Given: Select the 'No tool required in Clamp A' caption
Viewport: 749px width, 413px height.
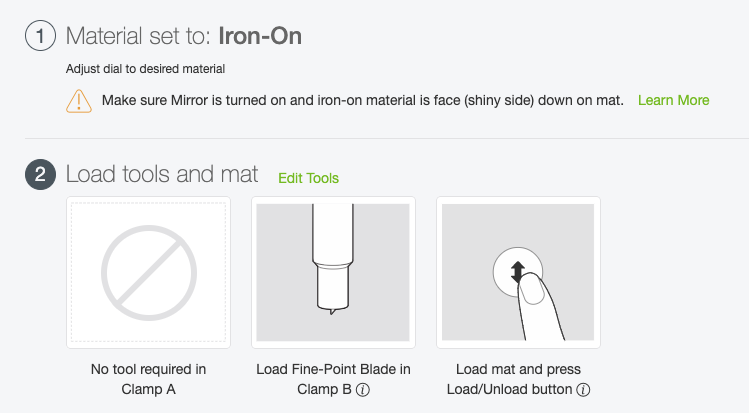Looking at the screenshot, I should point(149,379).
